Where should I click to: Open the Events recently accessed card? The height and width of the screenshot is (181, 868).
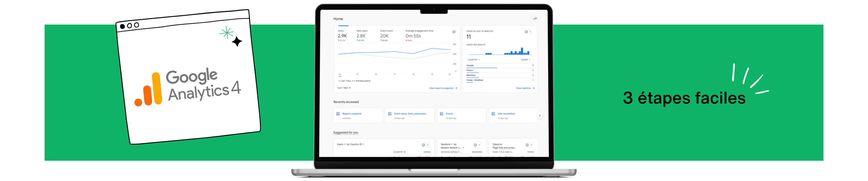tap(461, 116)
